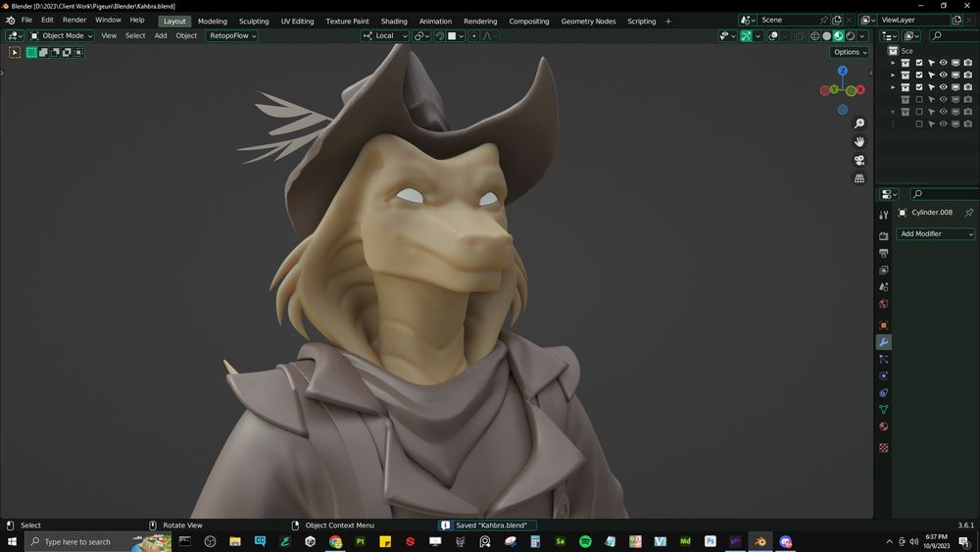Screen dimensions: 980x552
Task: Focus the outliner search field
Action: tap(954, 36)
